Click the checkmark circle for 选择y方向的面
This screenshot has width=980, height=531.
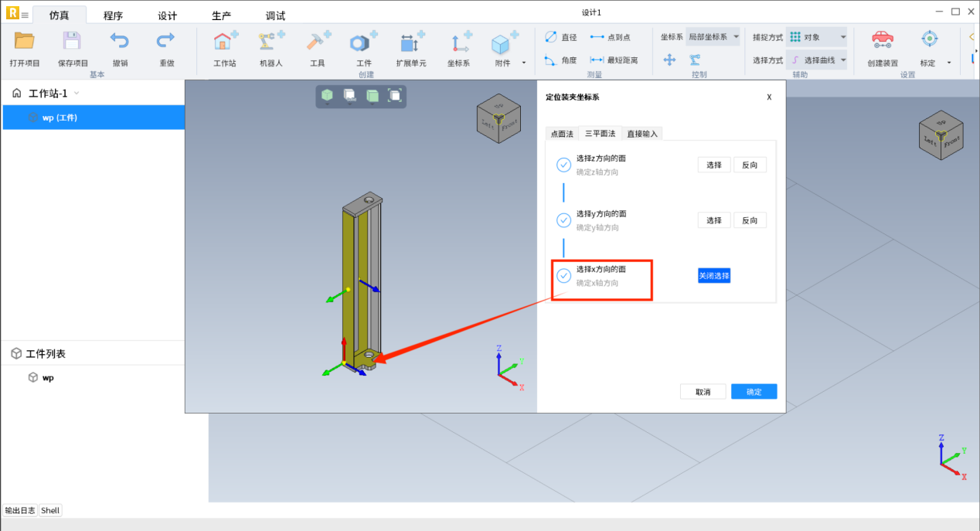[x=563, y=220]
